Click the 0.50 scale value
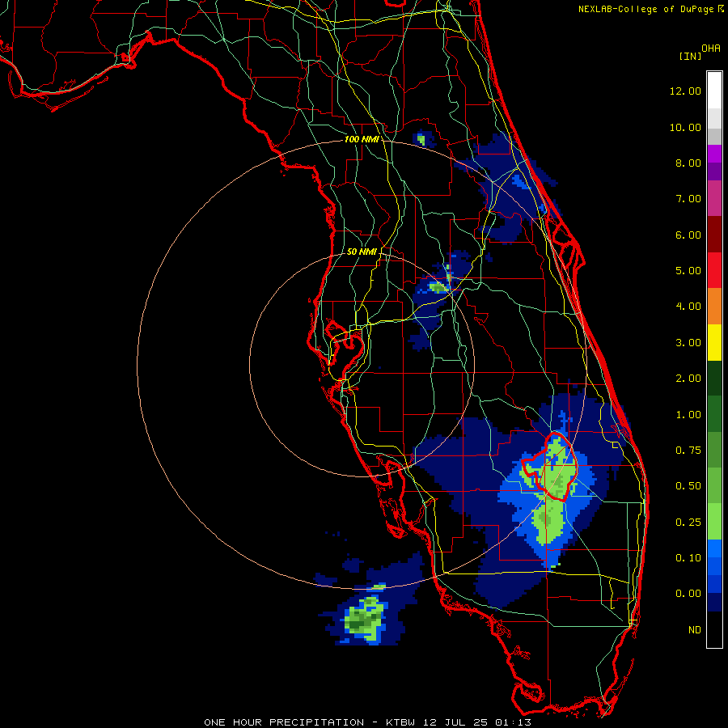728x728 pixels. (x=688, y=486)
